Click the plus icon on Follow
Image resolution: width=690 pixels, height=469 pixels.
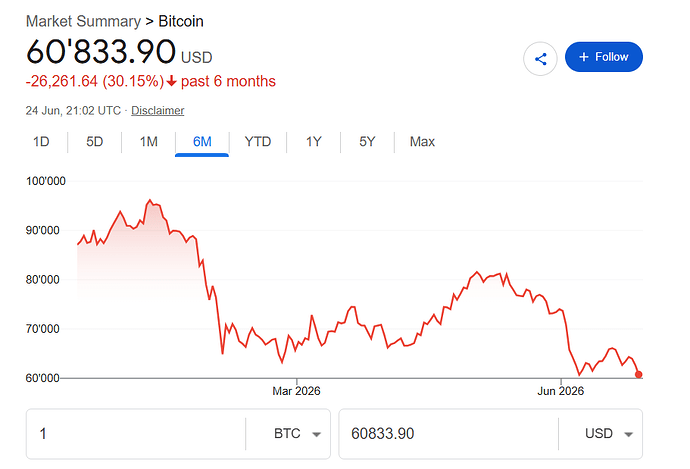(584, 57)
